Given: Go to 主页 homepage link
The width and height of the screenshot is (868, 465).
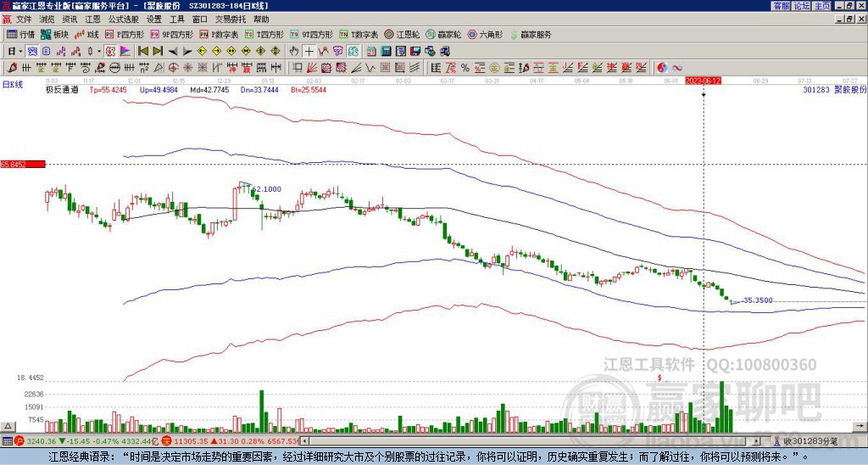Looking at the screenshot, I should tap(822, 6).
